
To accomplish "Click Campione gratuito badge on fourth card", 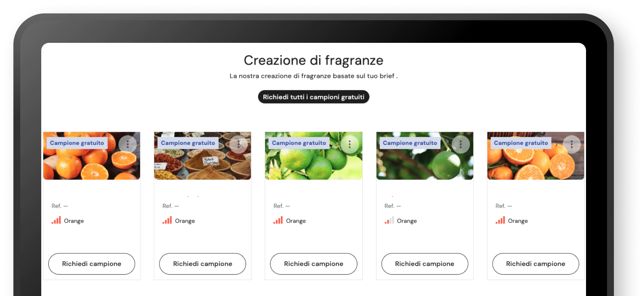I will (410, 143).
